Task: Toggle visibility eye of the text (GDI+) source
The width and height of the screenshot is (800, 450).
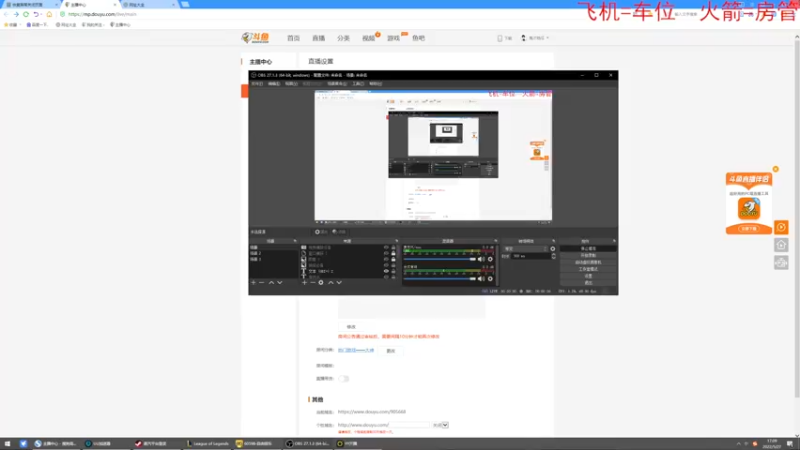Action: click(x=386, y=271)
